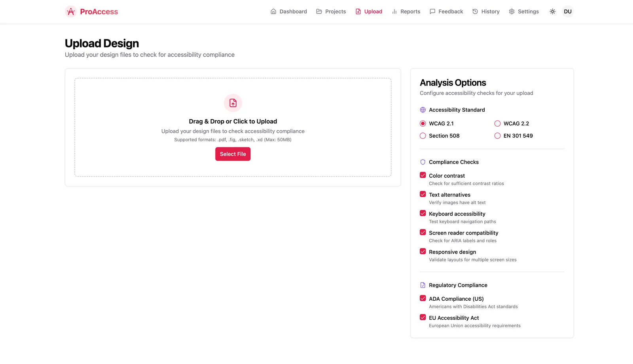The image size is (633, 364).
Task: Go to the Projects page
Action: [331, 11]
